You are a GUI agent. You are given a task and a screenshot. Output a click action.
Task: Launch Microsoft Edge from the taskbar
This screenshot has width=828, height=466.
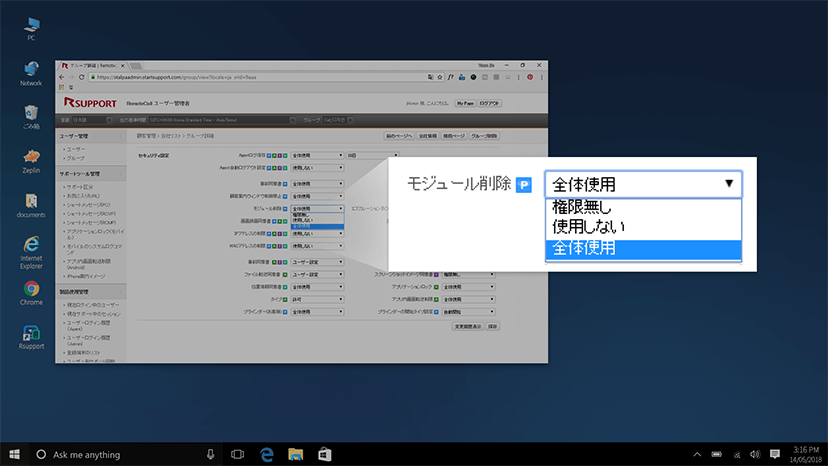click(267, 454)
